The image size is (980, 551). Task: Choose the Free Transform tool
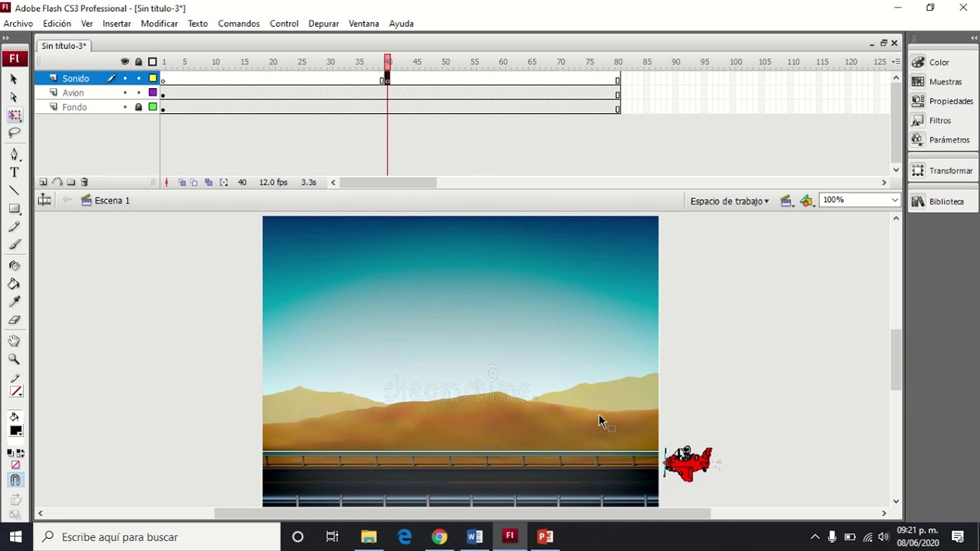(x=15, y=116)
